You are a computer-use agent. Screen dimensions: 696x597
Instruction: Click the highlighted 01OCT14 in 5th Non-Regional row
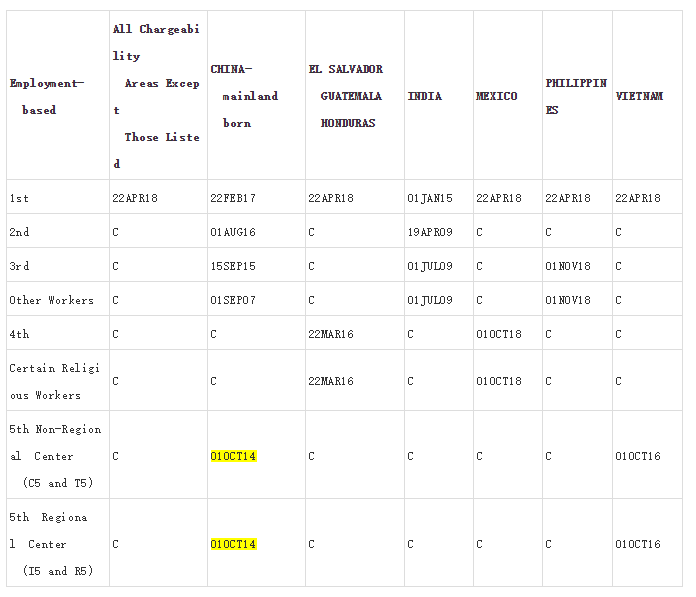(233, 456)
